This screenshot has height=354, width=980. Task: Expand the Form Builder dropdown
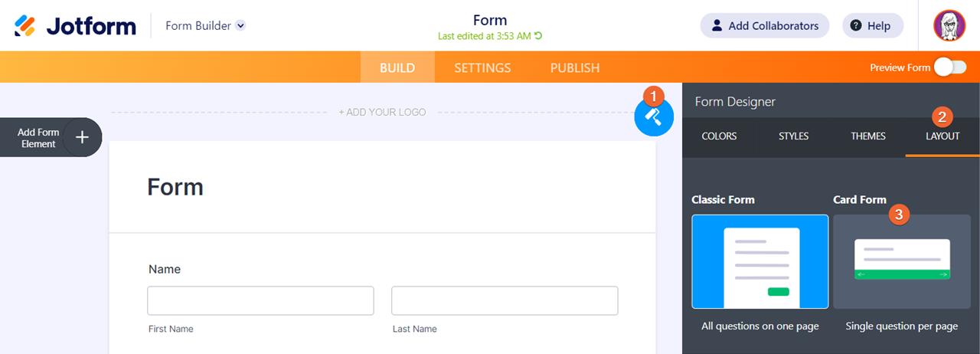coord(240,25)
